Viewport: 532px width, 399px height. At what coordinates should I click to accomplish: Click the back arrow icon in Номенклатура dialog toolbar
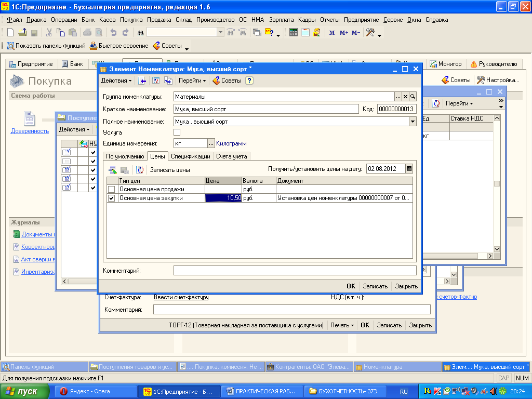(142, 81)
